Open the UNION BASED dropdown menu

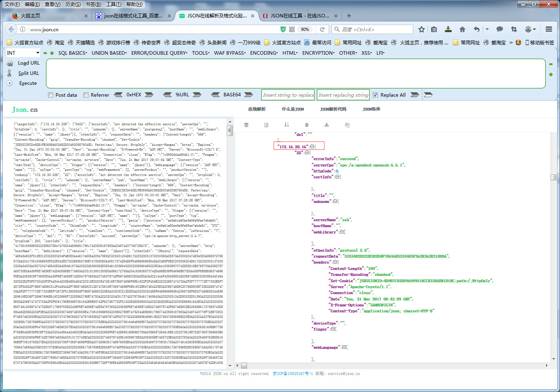click(109, 53)
